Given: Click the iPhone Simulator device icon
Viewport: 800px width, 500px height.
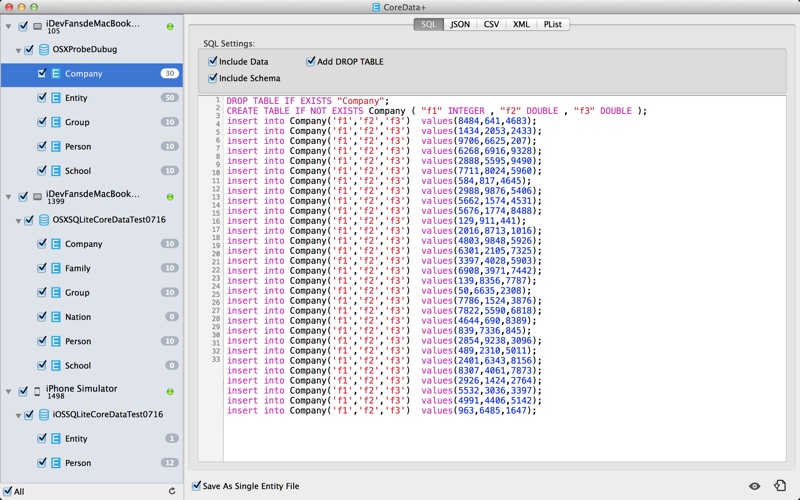Looking at the screenshot, I should tap(37, 392).
